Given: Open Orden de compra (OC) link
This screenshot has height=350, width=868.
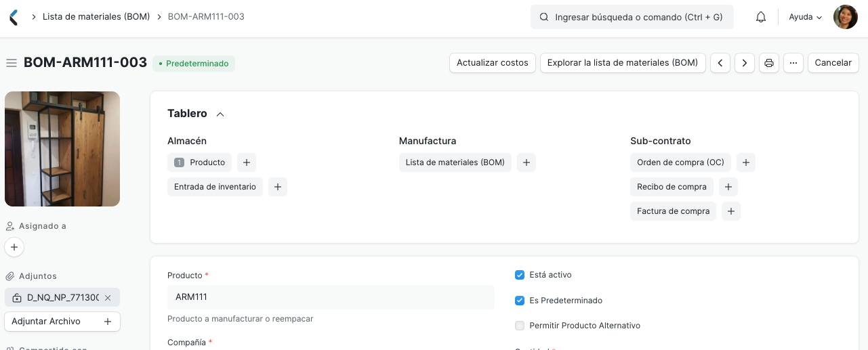Looking at the screenshot, I should [x=681, y=162].
